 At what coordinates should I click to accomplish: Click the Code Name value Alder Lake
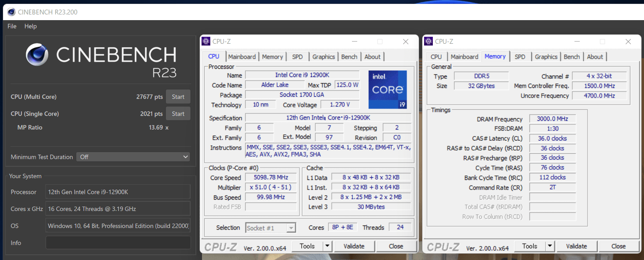(275, 84)
